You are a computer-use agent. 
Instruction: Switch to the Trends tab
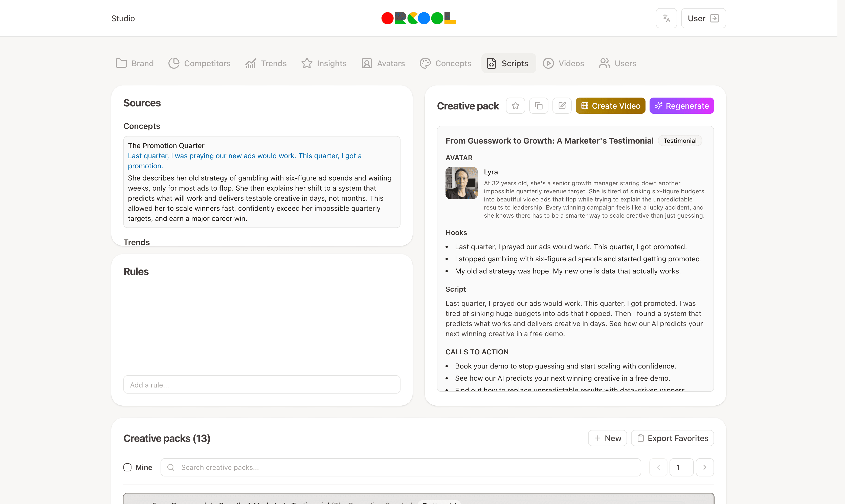coord(266,63)
